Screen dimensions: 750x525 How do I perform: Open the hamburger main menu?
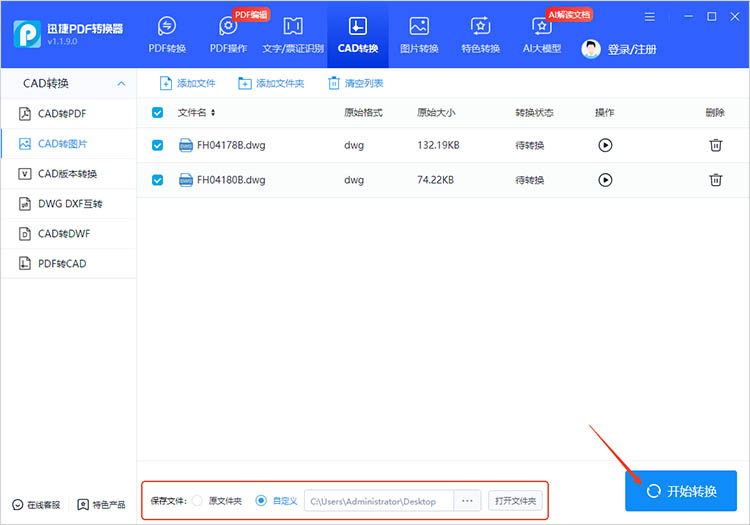tap(650, 17)
